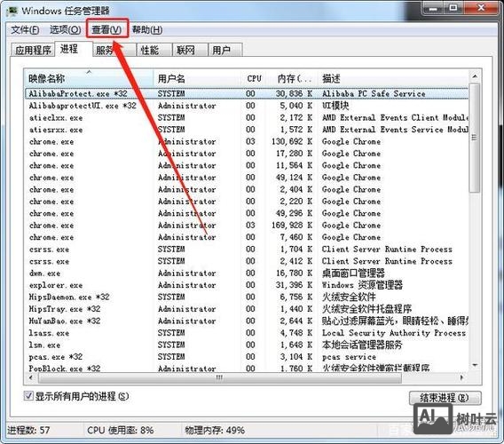Select the explorer.exe process
Viewport: 504px width, 444px height.
[x=247, y=285]
